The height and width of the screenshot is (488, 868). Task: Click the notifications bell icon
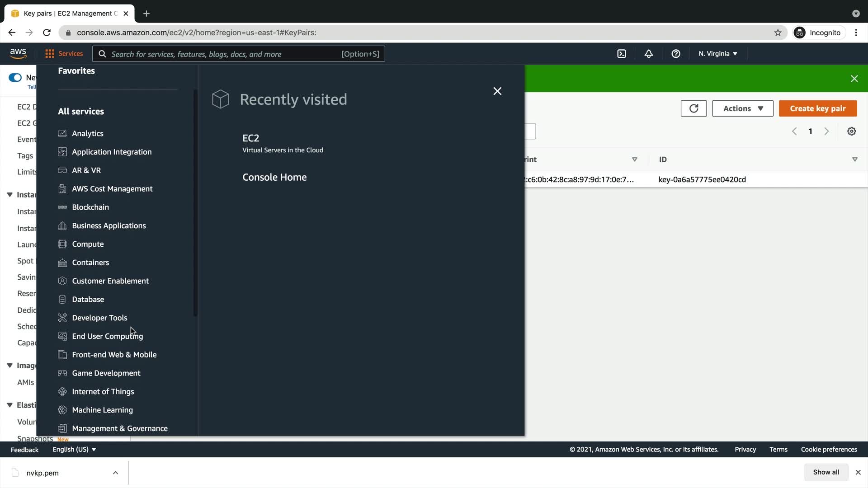(x=648, y=54)
